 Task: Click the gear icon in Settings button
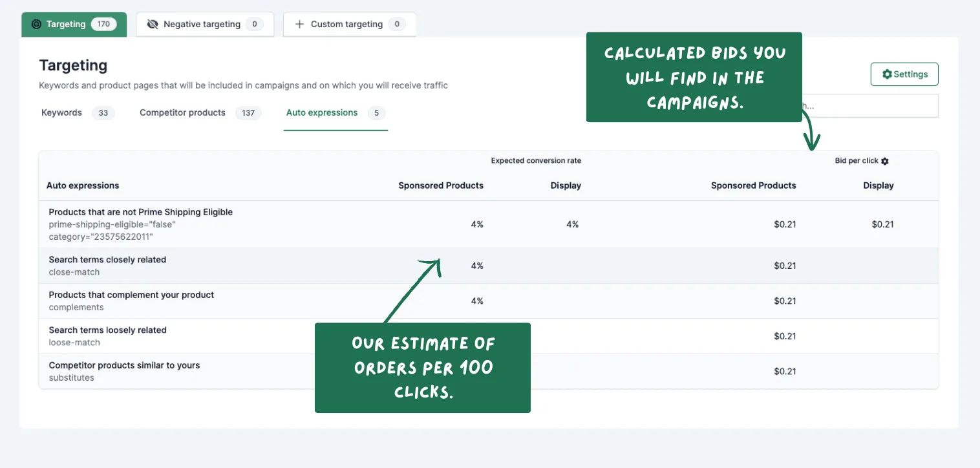[x=887, y=74]
